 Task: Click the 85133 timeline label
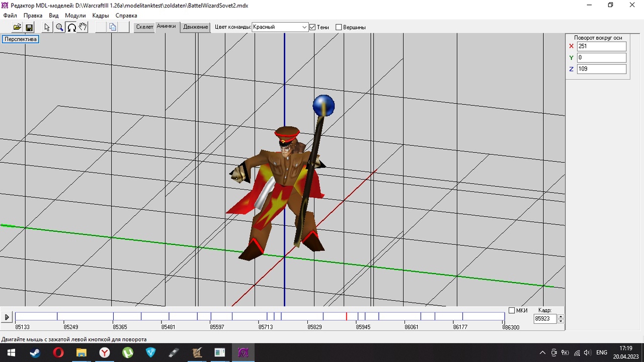[x=22, y=327]
